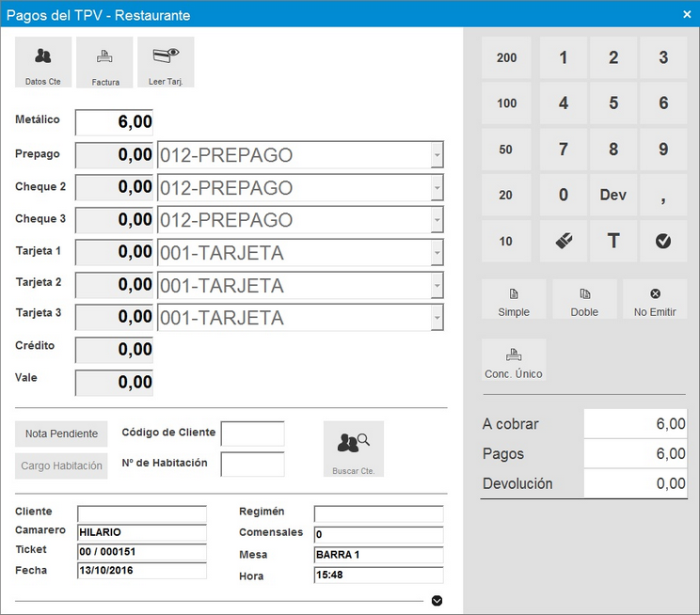Screen dimensions: 700x615
Task: Tap keypad digit 9
Action: pyautogui.click(x=663, y=150)
